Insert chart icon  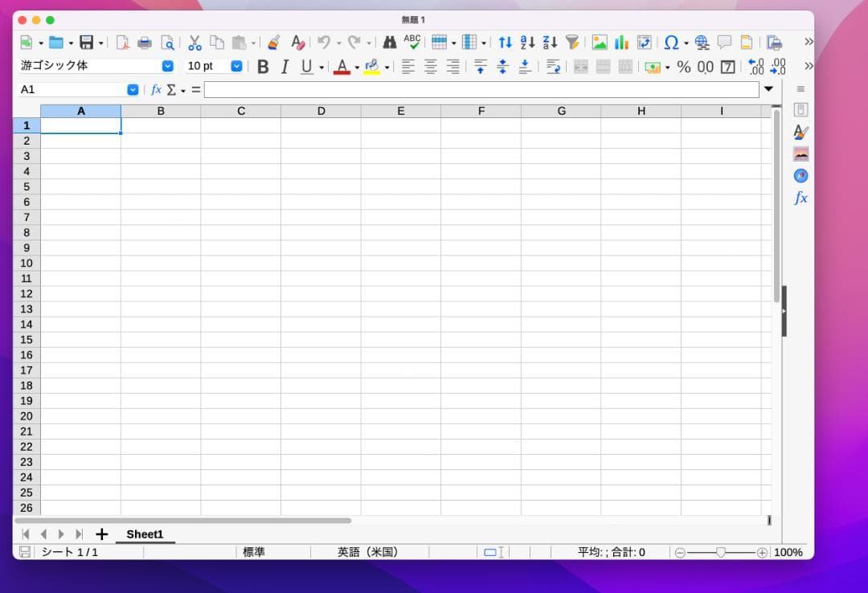[621, 42]
